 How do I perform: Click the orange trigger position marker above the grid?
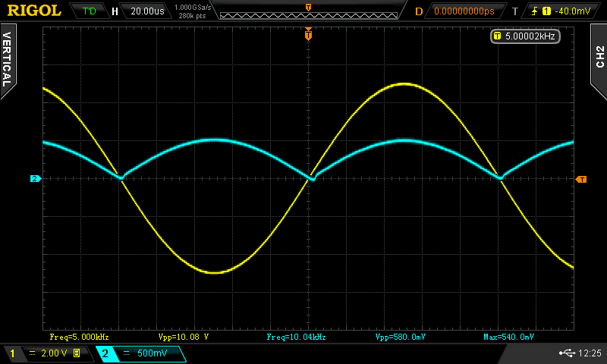(308, 34)
